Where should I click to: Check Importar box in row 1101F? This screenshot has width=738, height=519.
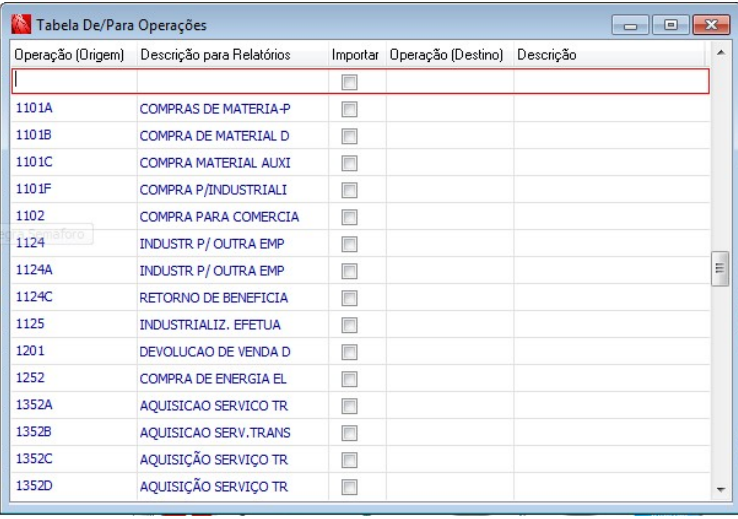(x=349, y=190)
